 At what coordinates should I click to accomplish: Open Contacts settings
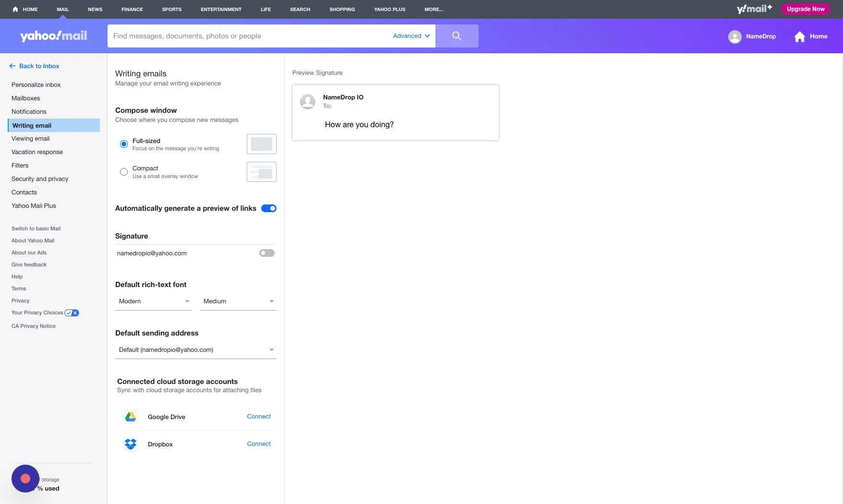tap(24, 192)
